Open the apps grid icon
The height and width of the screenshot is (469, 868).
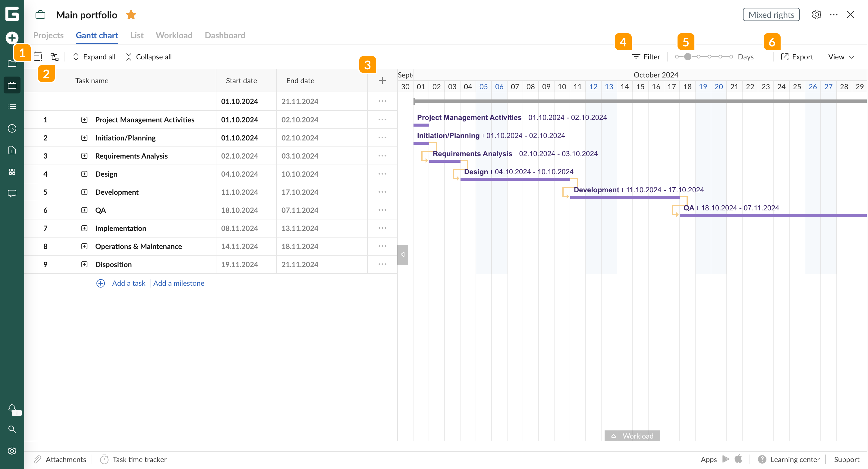[12, 172]
